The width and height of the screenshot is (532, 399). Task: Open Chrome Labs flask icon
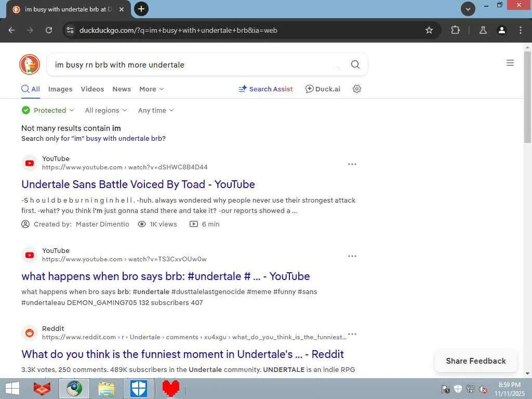pyautogui.click(x=483, y=30)
